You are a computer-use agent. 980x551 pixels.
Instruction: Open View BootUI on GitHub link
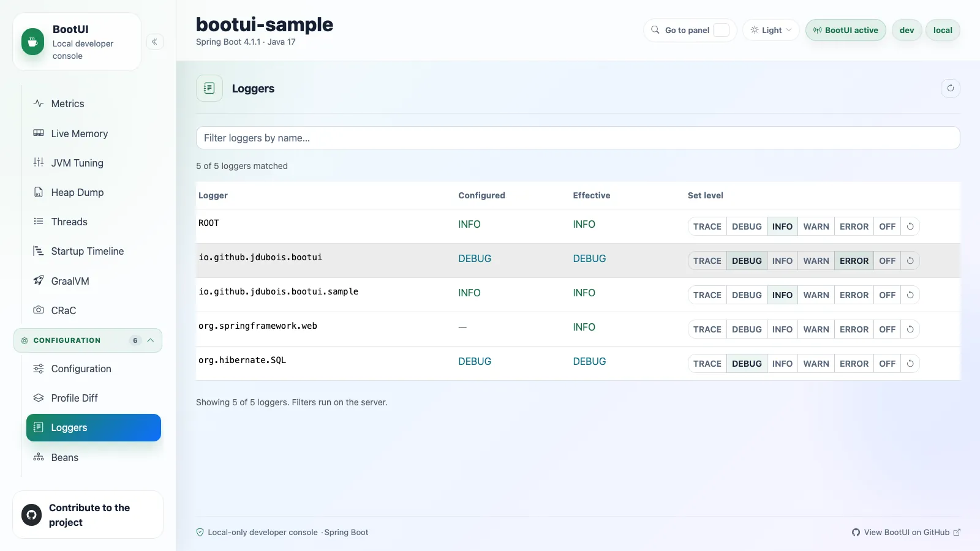tap(906, 533)
